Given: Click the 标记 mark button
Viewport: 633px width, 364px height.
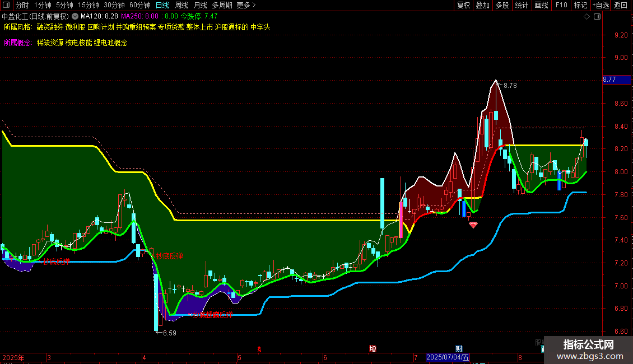Looking at the screenshot, I should tap(580, 5).
